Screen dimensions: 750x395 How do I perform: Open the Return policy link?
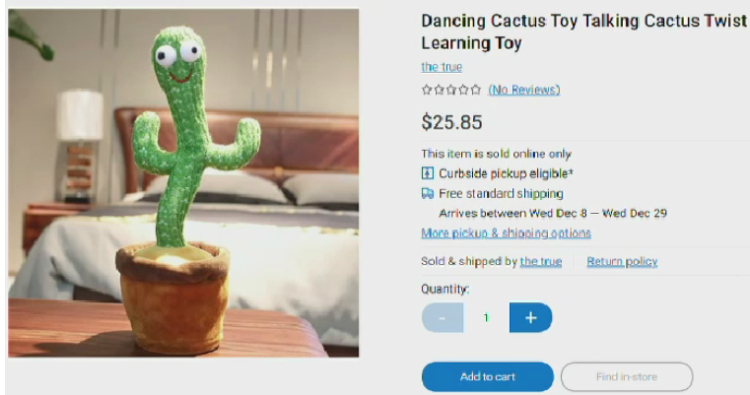pyautogui.click(x=622, y=262)
